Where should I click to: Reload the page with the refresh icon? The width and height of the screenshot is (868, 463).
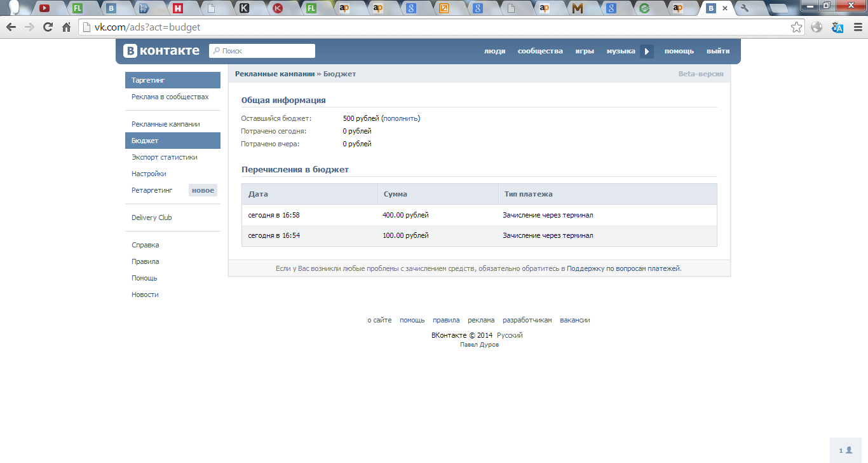(48, 27)
